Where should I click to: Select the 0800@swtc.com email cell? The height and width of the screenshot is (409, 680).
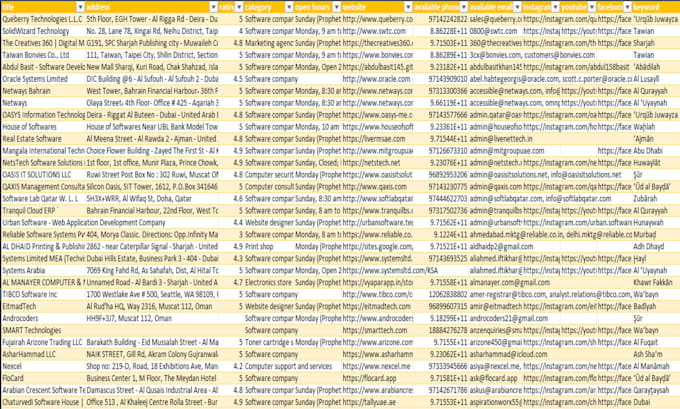495,31
